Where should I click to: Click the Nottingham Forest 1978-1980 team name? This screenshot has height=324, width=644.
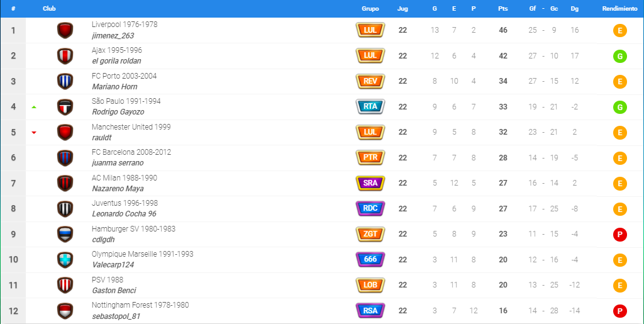tap(140, 305)
